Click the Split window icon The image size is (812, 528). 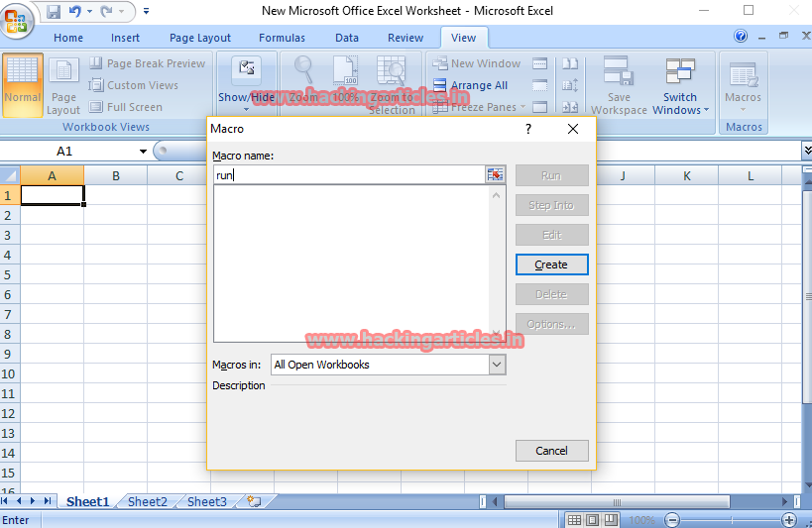tap(539, 63)
